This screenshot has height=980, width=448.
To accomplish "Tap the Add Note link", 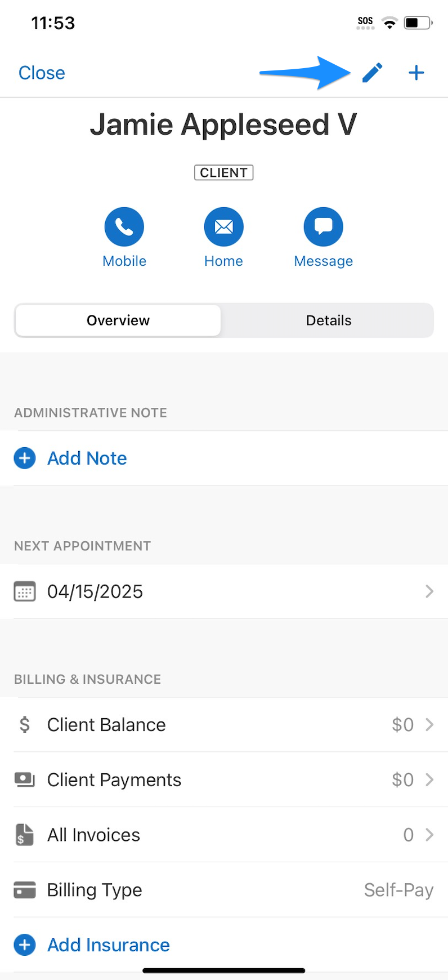I will click(87, 458).
